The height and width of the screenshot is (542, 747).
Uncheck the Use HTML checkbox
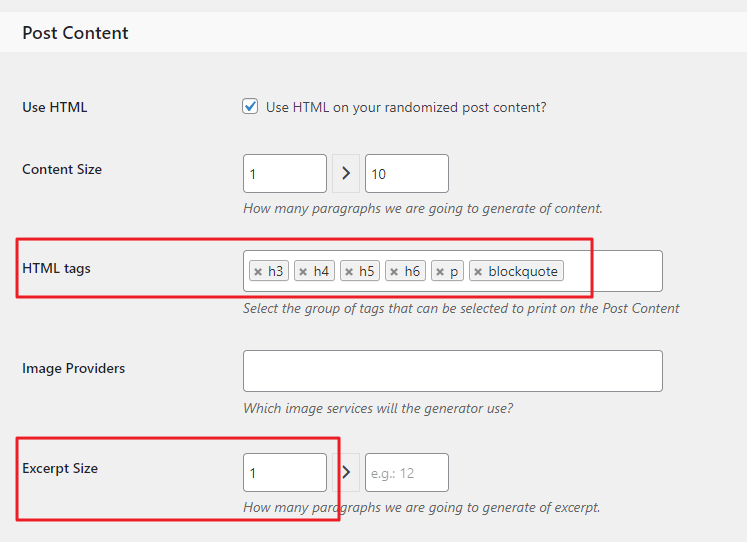click(251, 106)
